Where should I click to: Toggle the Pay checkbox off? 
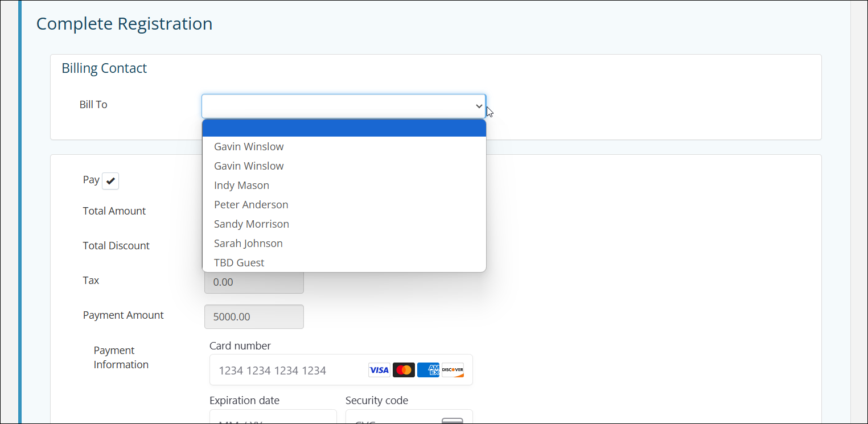click(x=110, y=180)
